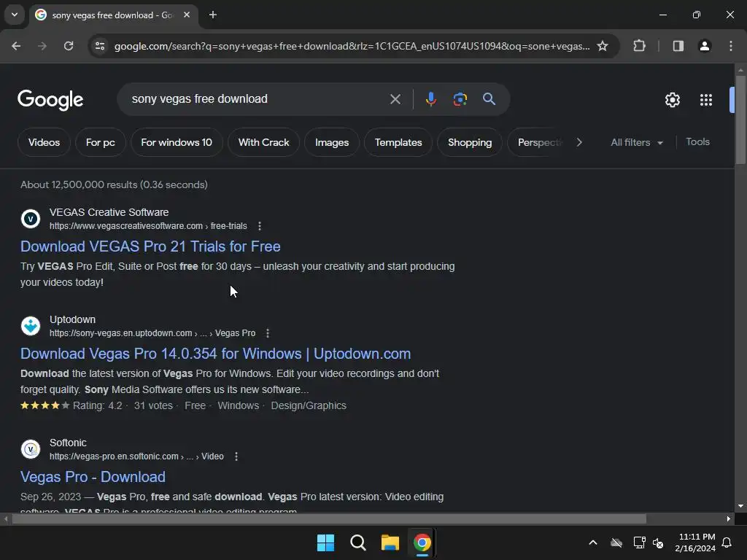Open the Chrome three-dot menu
The width and height of the screenshot is (747, 560).
[731, 46]
